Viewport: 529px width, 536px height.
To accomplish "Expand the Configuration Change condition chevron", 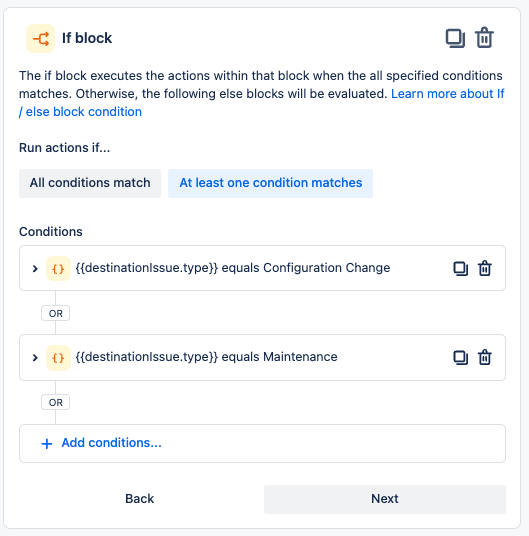I will pos(35,269).
